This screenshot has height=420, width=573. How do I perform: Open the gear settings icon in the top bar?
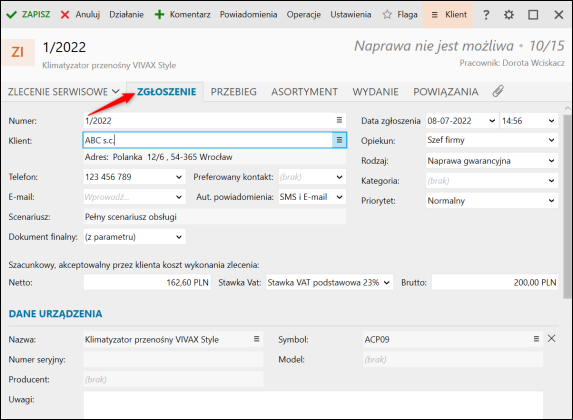click(509, 15)
